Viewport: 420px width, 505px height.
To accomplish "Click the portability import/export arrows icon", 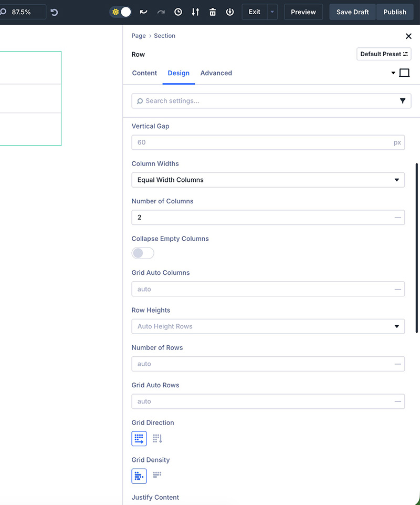I will (x=195, y=12).
